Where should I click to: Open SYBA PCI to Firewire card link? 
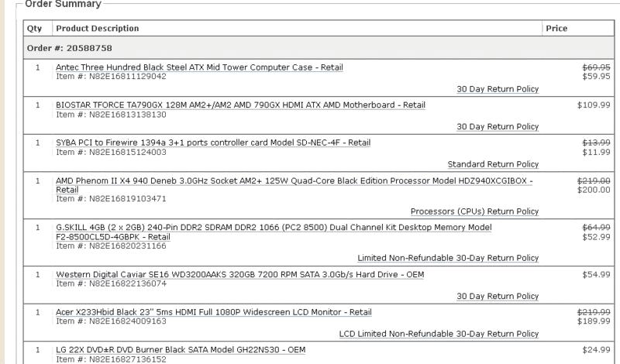(x=213, y=143)
